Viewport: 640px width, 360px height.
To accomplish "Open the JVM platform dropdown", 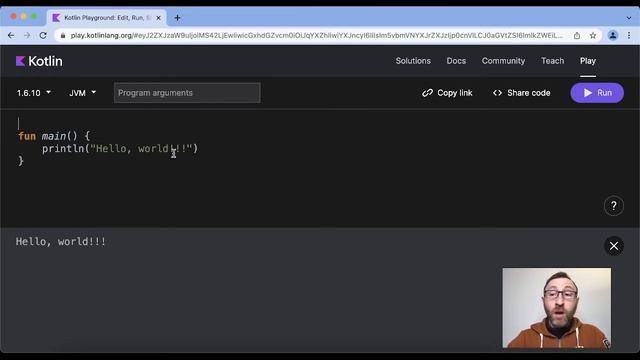I will (x=82, y=93).
